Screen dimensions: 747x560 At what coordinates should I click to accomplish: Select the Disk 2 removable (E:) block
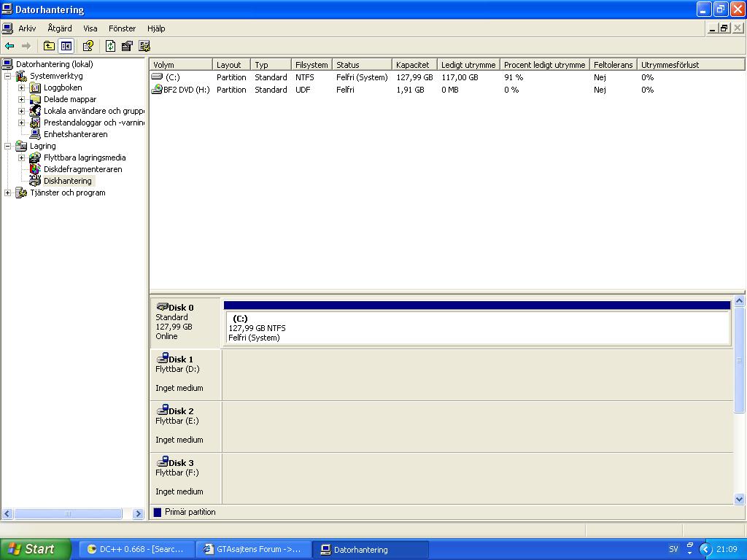(185, 427)
